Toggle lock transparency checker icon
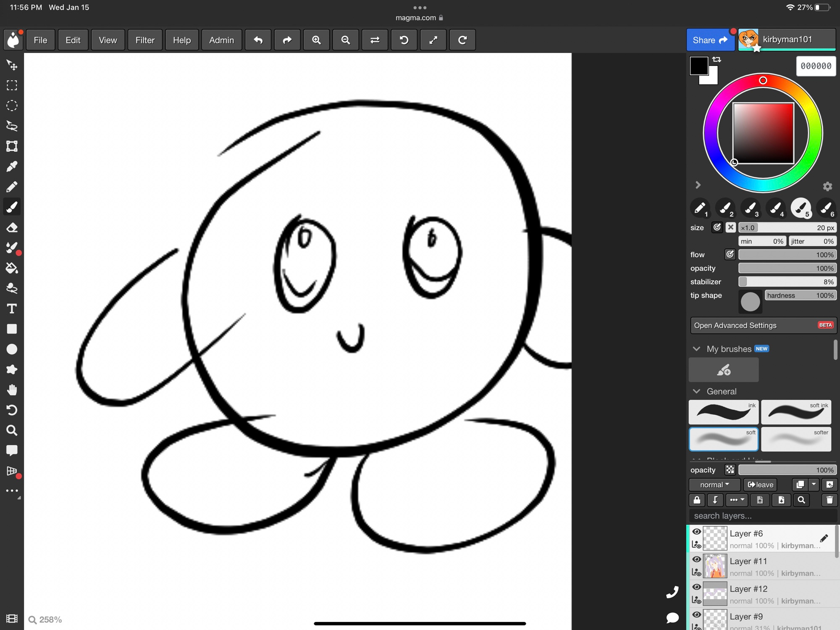840x630 pixels. click(730, 469)
